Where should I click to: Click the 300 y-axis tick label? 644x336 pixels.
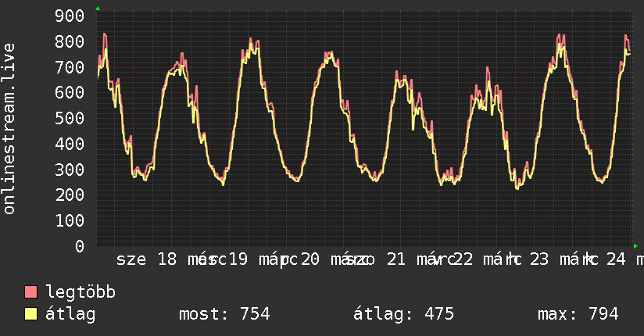tap(70, 170)
